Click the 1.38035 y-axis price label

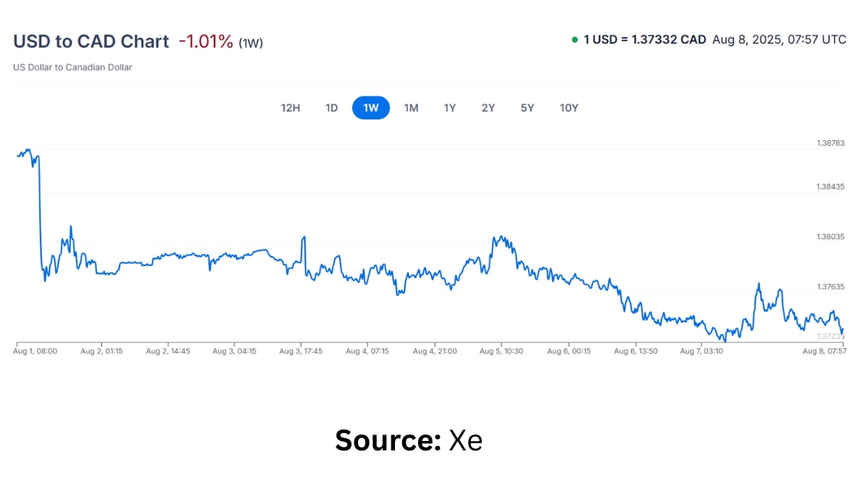830,237
